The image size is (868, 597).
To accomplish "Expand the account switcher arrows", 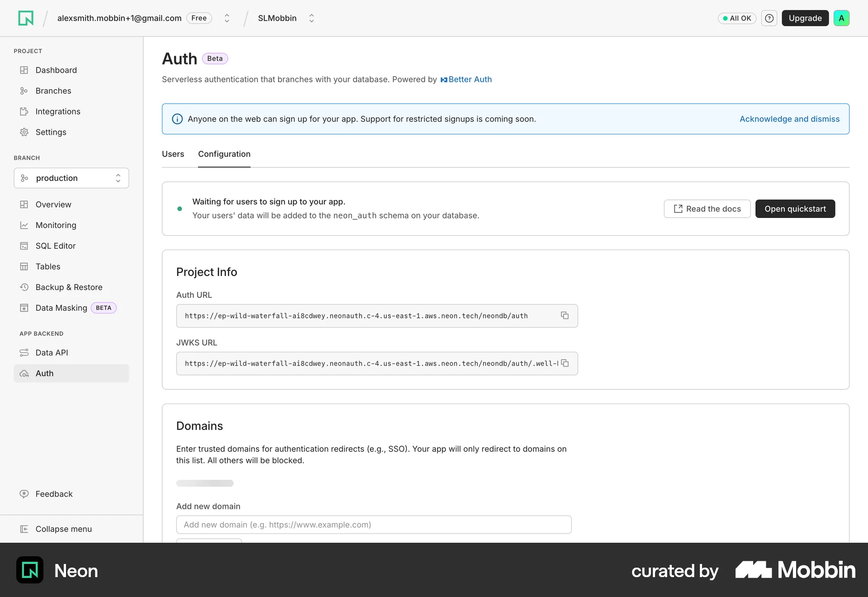I will pyautogui.click(x=227, y=18).
